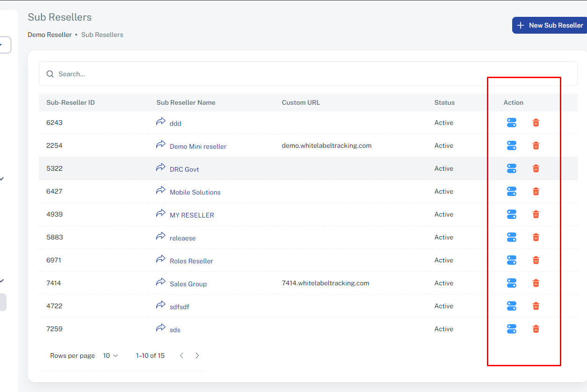Delete sds sub reseller via trash

coord(536,329)
